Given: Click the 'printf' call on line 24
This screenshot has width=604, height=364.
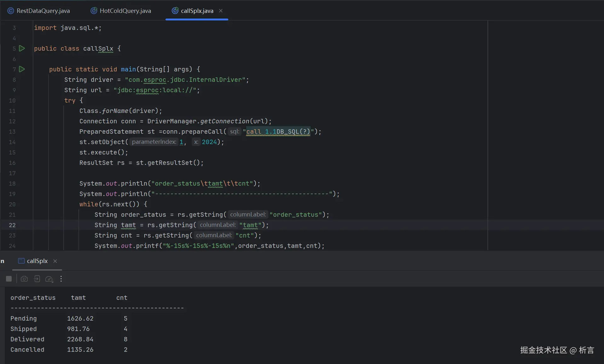Looking at the screenshot, I should pyautogui.click(x=147, y=246).
